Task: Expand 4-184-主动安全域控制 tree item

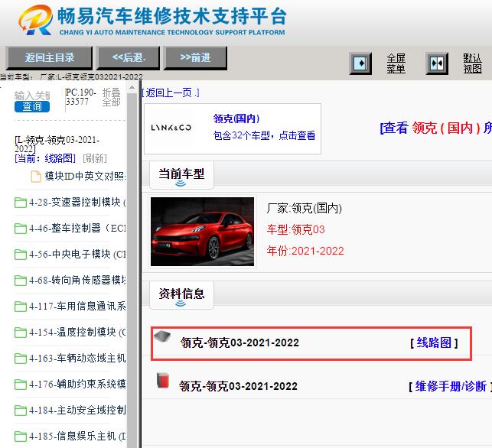Action: tap(77, 410)
